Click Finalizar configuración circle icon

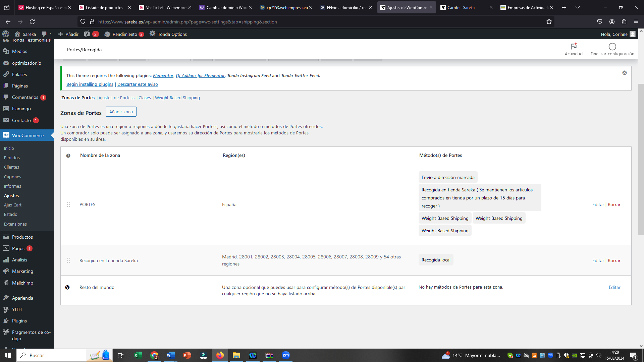point(612,47)
